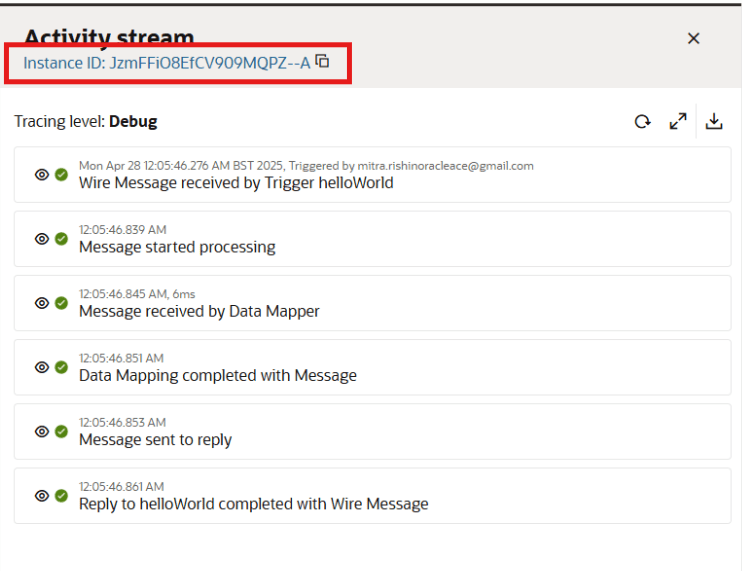The width and height of the screenshot is (742, 571).
Task: Show details for Message received by Data Mapper
Action: (42, 303)
